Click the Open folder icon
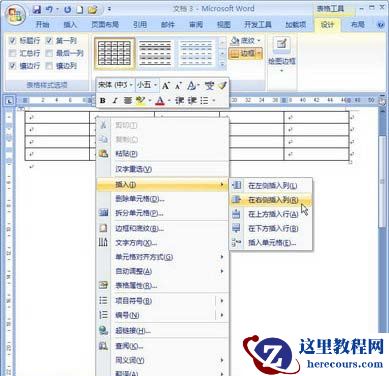The image size is (389, 376). pyautogui.click(x=92, y=10)
